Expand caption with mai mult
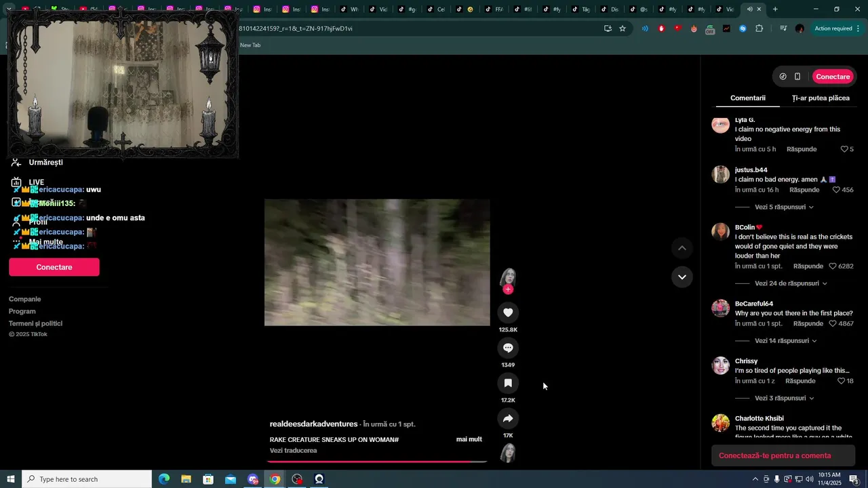This screenshot has width=868, height=488. coord(469,439)
